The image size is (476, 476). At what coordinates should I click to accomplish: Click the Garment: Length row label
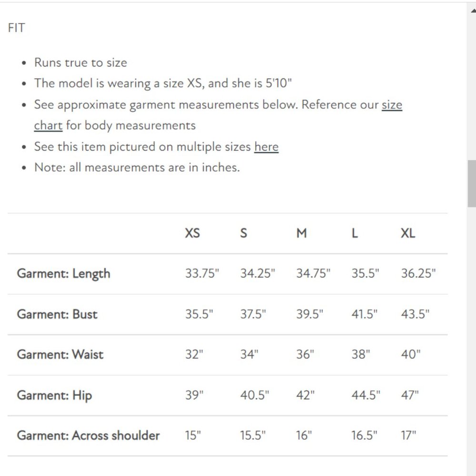[63, 274]
